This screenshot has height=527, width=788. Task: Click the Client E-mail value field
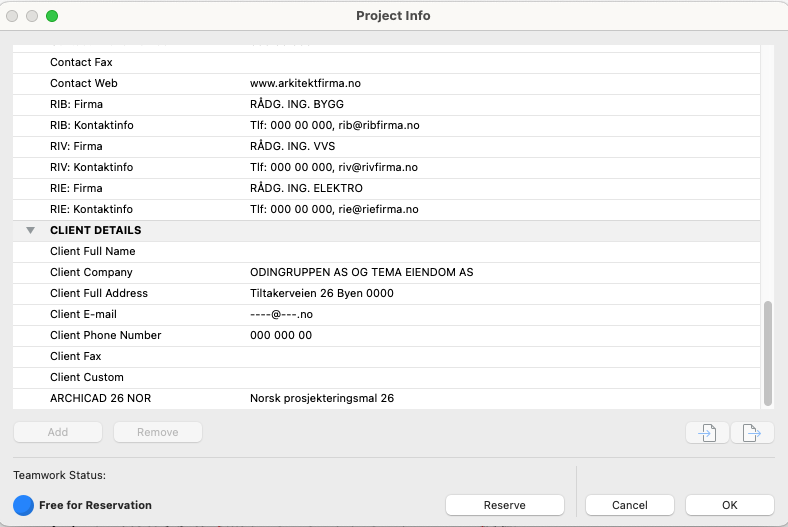click(x=500, y=314)
